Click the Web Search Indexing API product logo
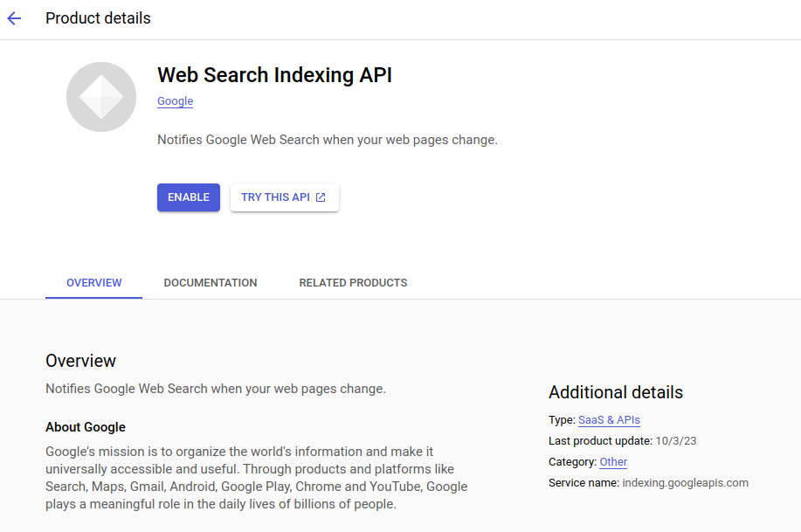 coord(101,97)
